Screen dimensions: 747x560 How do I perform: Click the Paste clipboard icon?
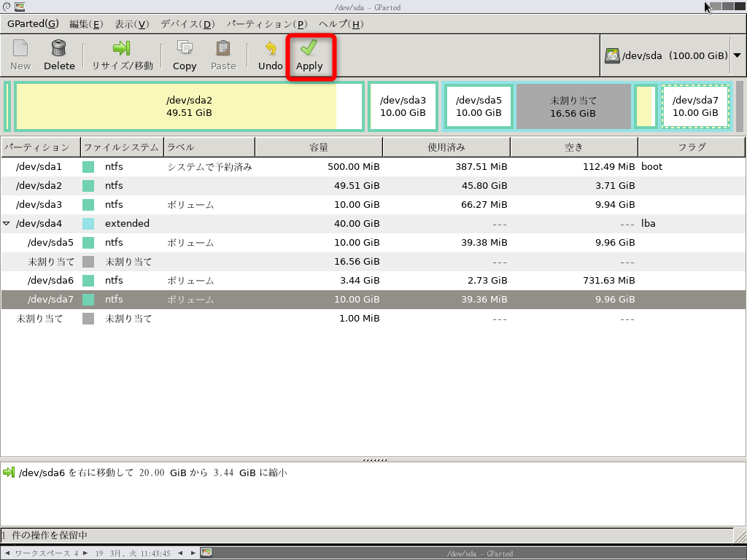(223, 48)
